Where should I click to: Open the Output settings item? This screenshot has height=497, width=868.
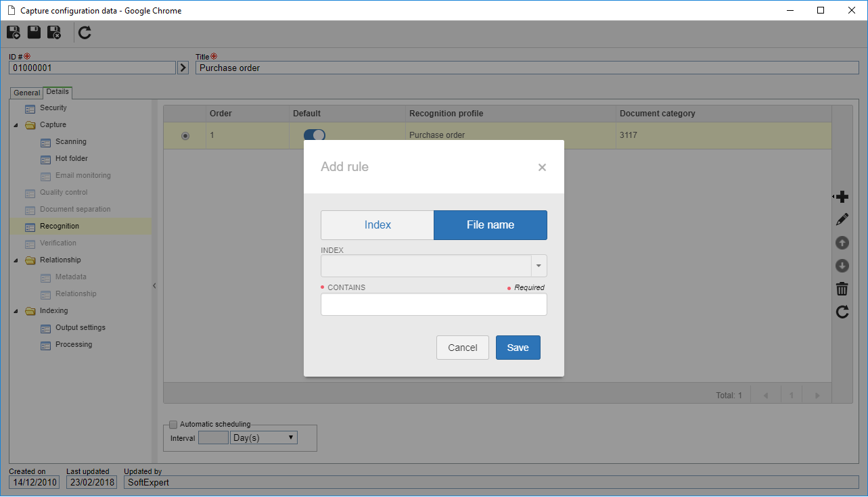[x=81, y=327]
